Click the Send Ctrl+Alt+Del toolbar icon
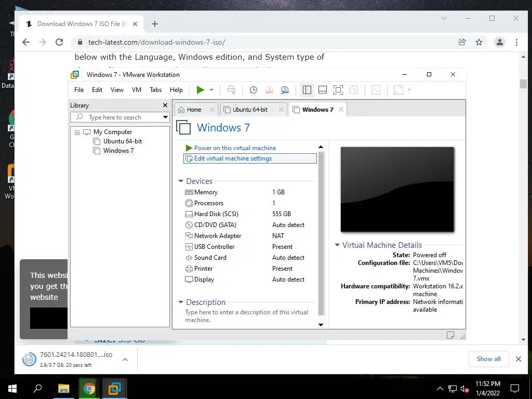This screenshot has height=399, width=532. tap(231, 90)
